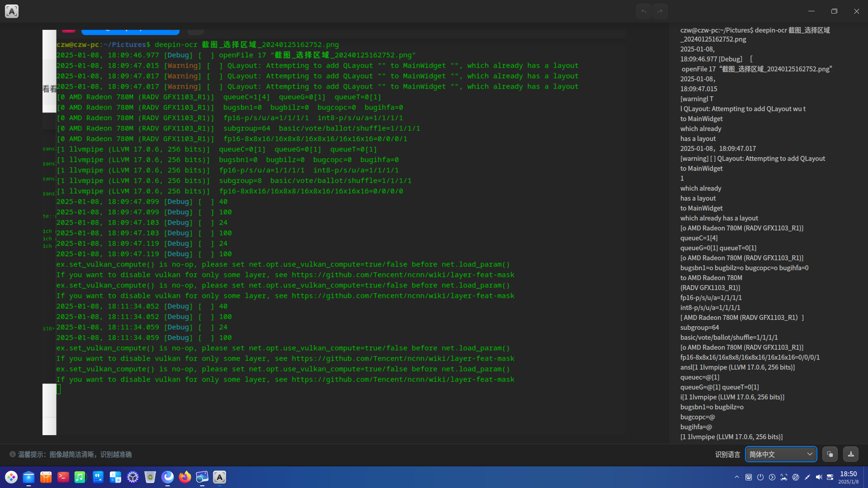The height and width of the screenshot is (488, 868).
Task: Open the calculator from the dock
Action: tap(115, 477)
